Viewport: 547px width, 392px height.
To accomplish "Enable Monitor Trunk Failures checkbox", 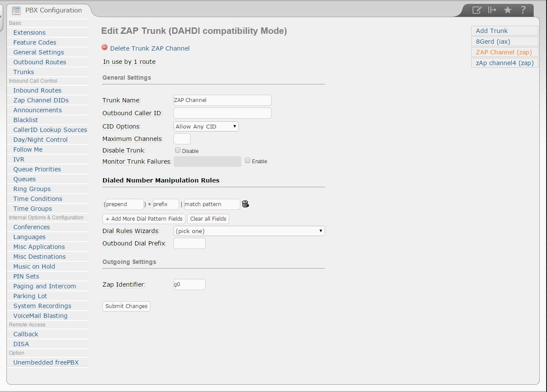I will pyautogui.click(x=248, y=161).
